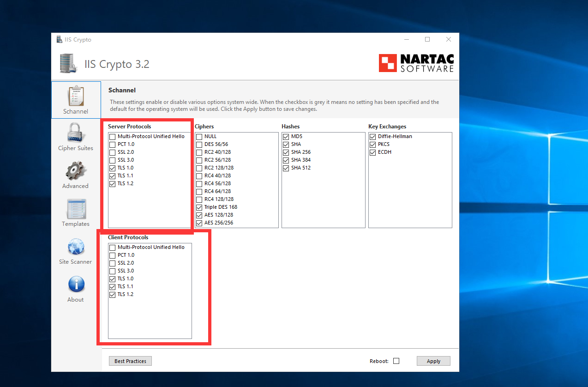Tick the Reboot checkbox
The width and height of the screenshot is (588, 387).
[x=396, y=361]
